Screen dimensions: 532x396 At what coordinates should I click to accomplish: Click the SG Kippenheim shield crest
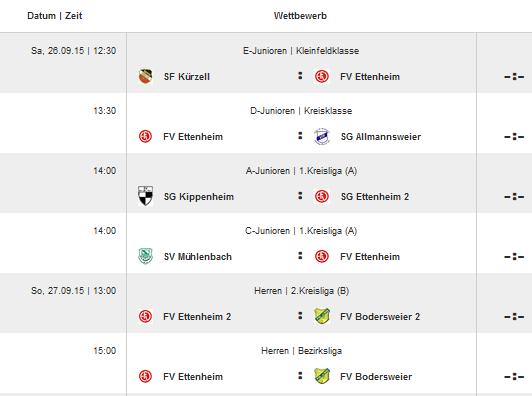146,196
